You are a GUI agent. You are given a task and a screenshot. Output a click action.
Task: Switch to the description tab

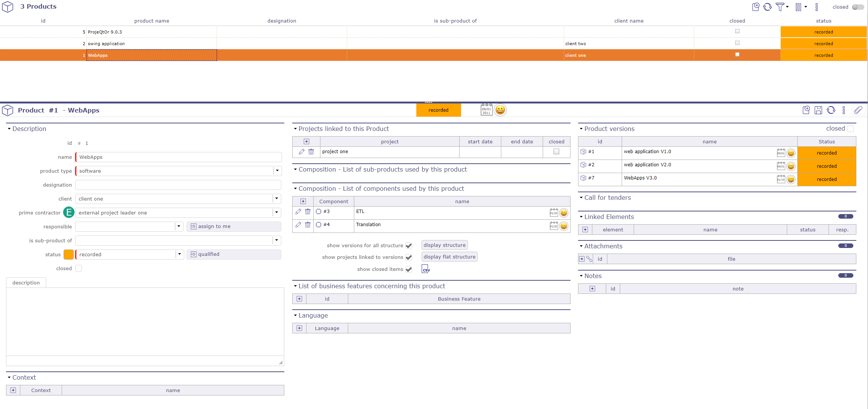[x=26, y=282]
